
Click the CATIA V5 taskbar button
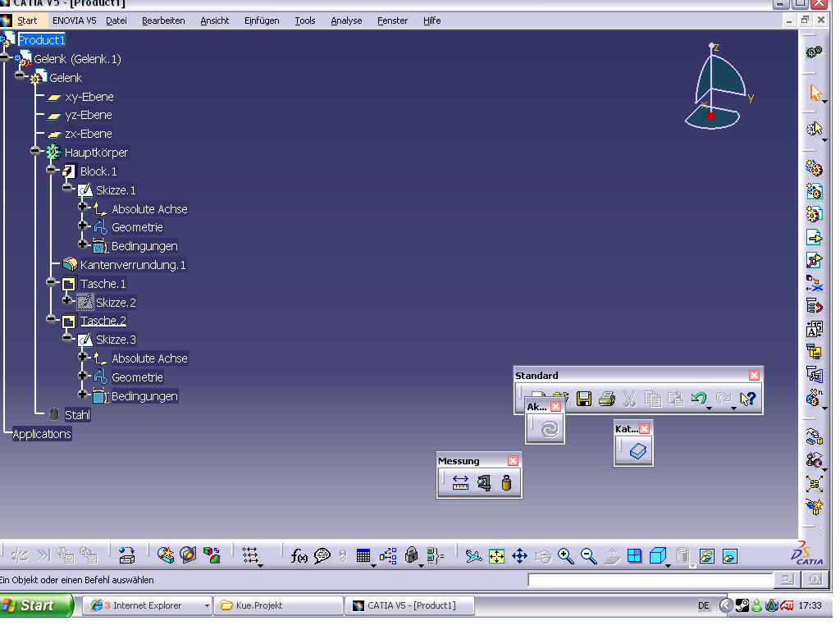tap(409, 606)
